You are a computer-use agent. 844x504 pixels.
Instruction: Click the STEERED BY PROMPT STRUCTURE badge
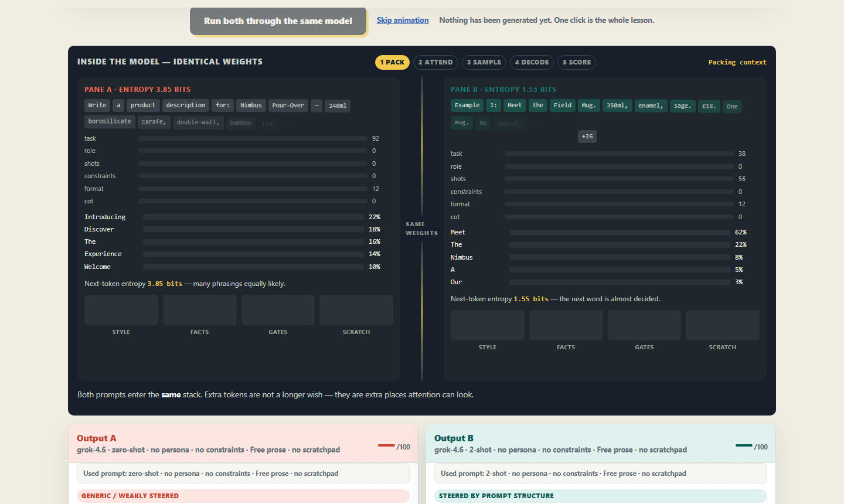point(601,496)
